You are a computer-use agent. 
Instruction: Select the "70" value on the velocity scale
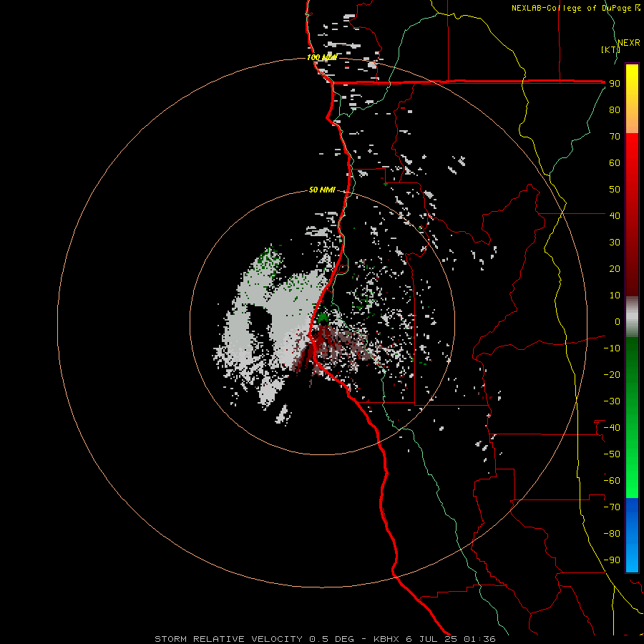(x=615, y=137)
